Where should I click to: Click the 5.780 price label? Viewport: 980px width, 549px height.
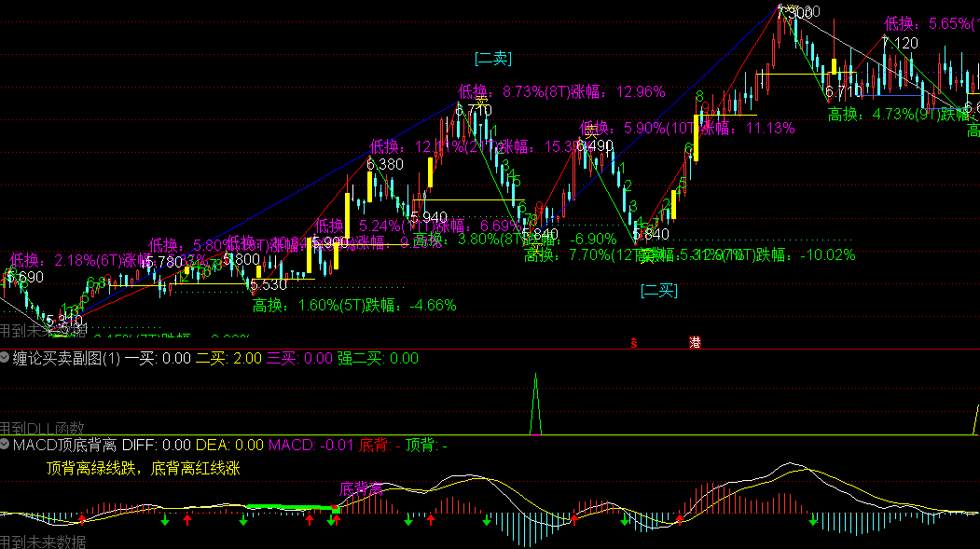[164, 262]
